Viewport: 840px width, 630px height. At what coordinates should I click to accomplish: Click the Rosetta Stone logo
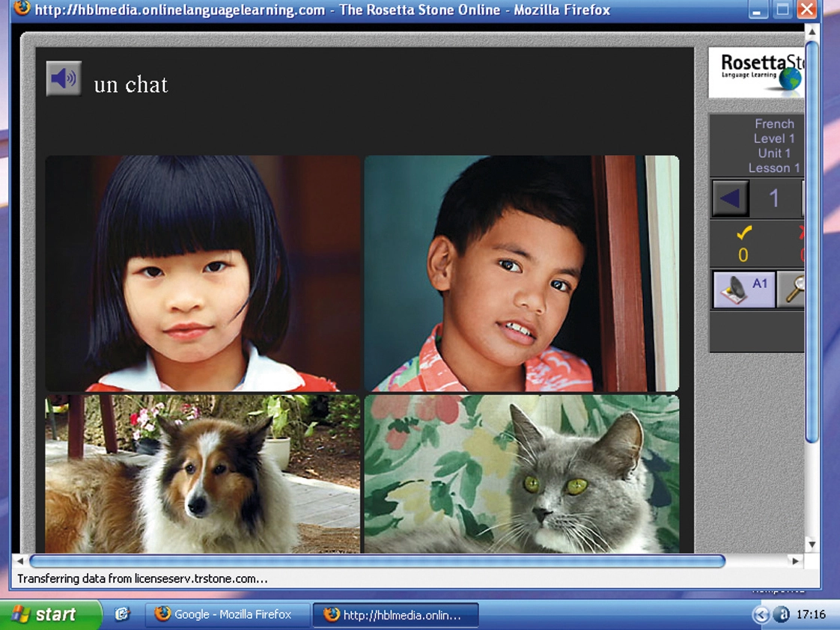pyautogui.click(x=757, y=73)
